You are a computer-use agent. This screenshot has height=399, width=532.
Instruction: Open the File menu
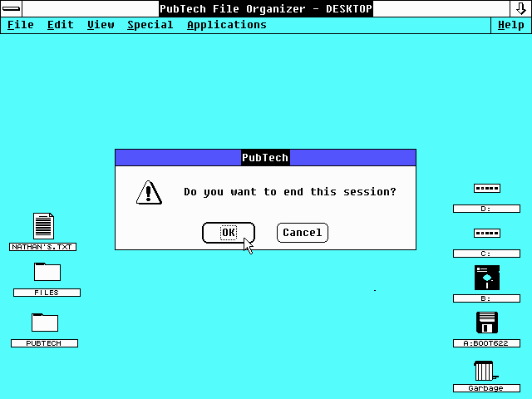[x=20, y=25]
